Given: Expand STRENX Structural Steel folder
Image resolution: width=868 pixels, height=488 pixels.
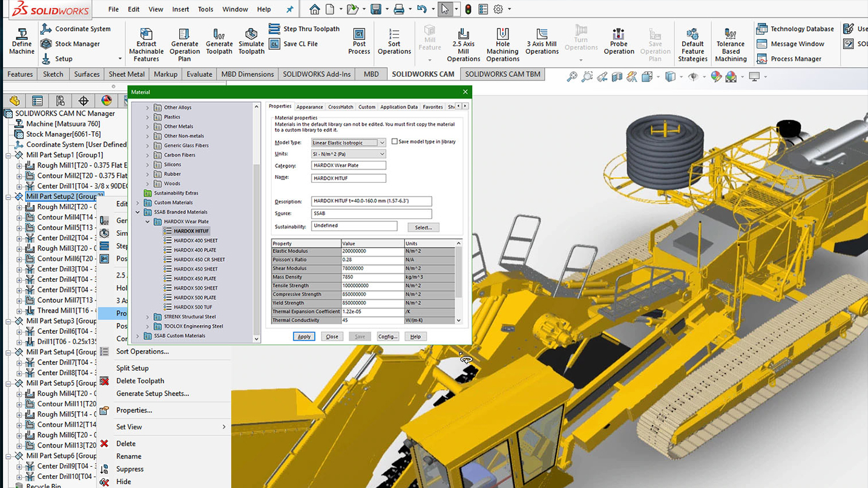Looking at the screenshot, I should coord(148,317).
